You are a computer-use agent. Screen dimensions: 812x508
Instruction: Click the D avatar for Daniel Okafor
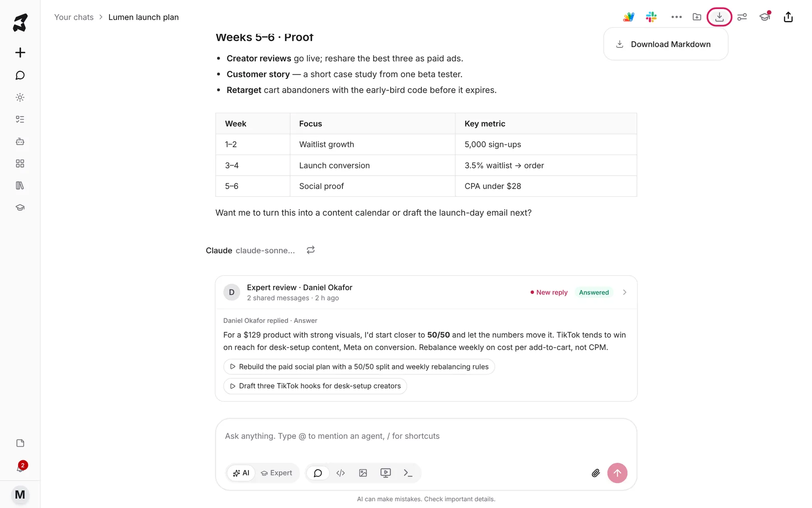pos(231,292)
